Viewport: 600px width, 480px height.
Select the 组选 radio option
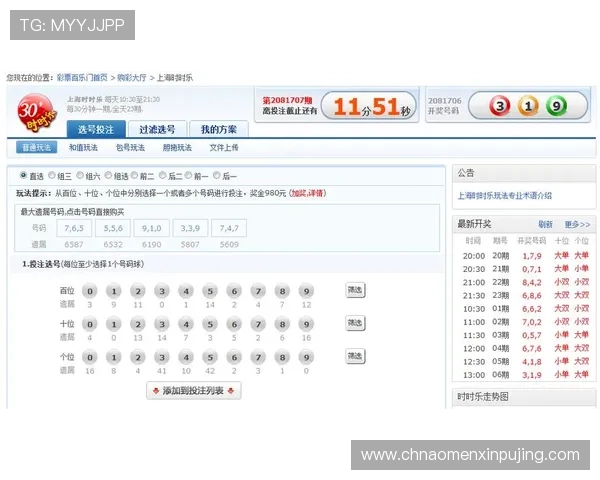tap(108, 175)
